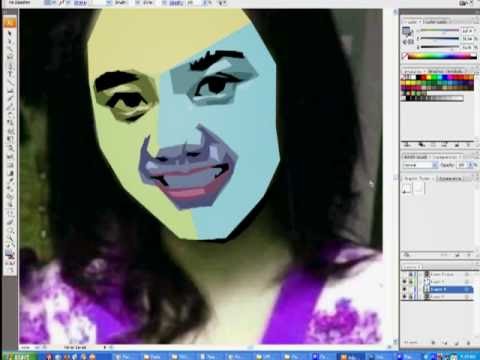Toggle visibility column of the top layer row
This screenshot has width=480, height=360.
click(405, 274)
